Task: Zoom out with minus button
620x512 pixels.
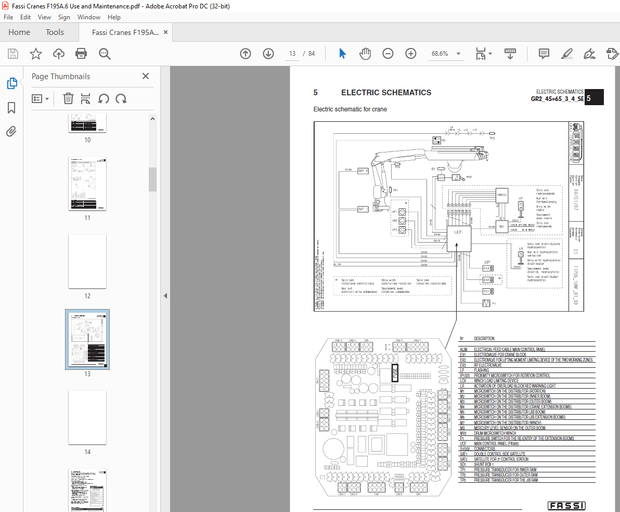Action: pyautogui.click(x=388, y=54)
